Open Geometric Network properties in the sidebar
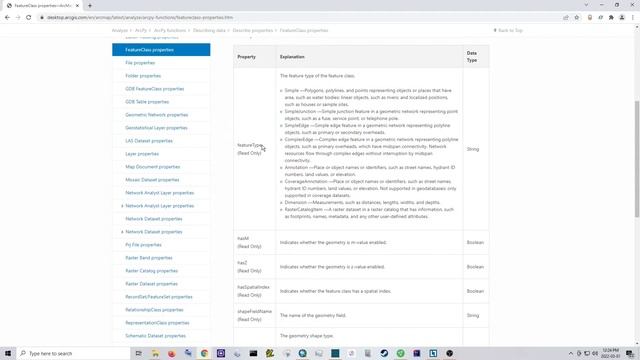Viewport: 640px width, 360px height. (156, 115)
